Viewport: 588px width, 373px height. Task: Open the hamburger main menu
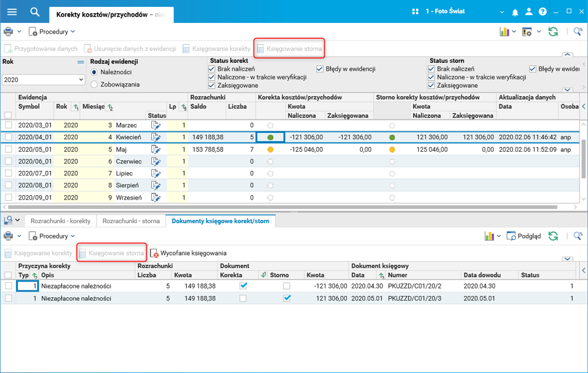pyautogui.click(x=12, y=12)
